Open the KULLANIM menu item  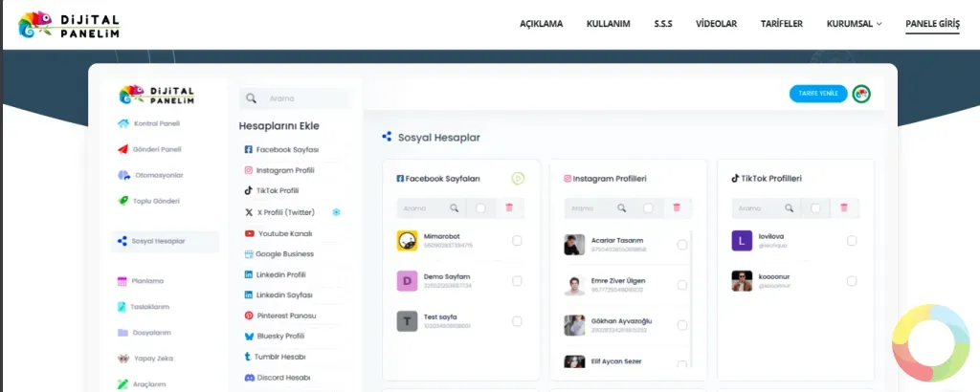608,24
